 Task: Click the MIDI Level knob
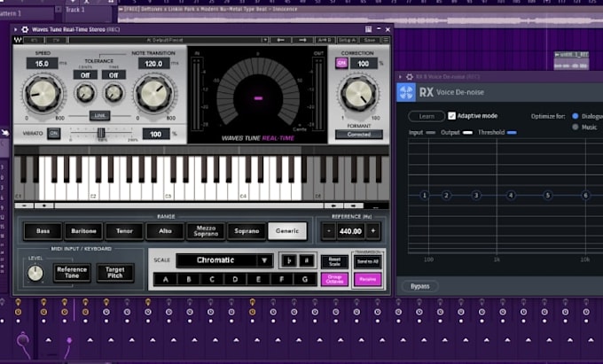(x=35, y=273)
